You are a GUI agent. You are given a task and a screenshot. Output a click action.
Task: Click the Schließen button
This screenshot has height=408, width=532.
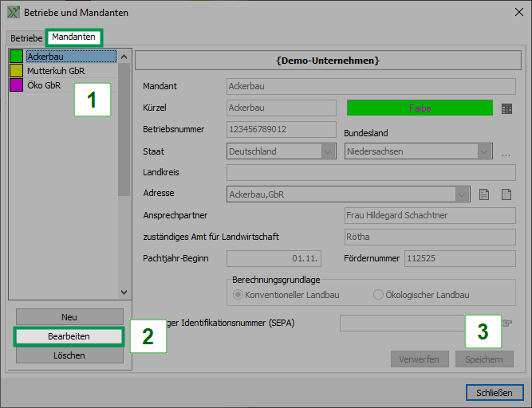[x=495, y=393]
